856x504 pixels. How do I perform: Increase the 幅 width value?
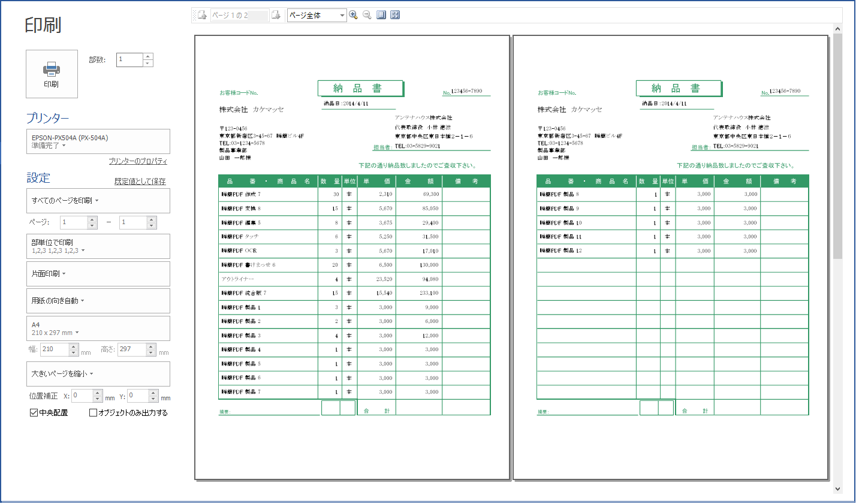(74, 346)
